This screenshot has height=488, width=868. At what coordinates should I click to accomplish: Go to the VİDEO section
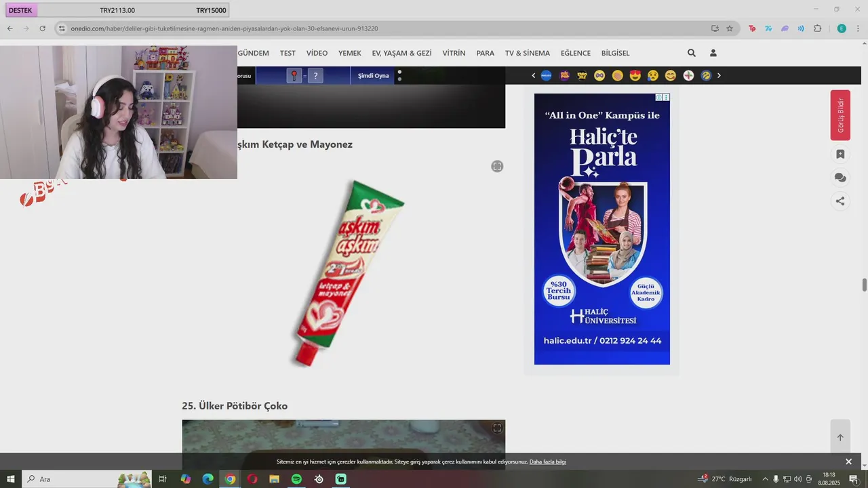click(317, 53)
